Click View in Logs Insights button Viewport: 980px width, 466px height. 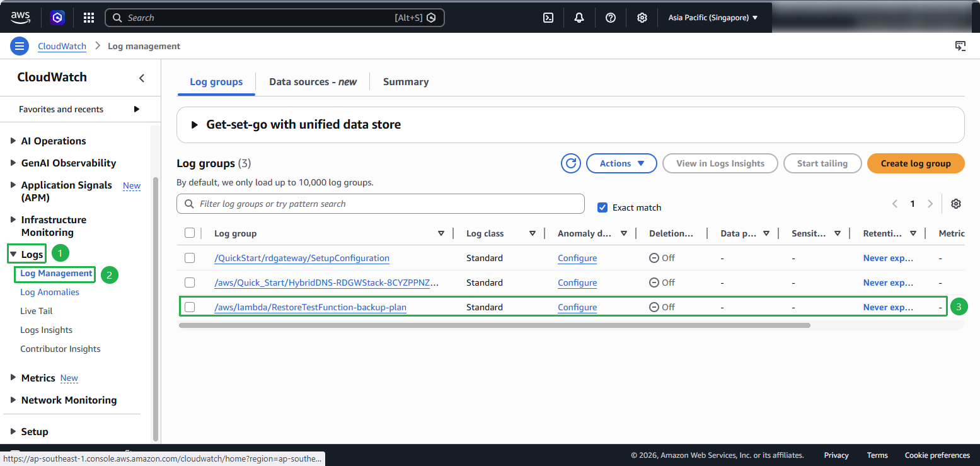(x=720, y=163)
